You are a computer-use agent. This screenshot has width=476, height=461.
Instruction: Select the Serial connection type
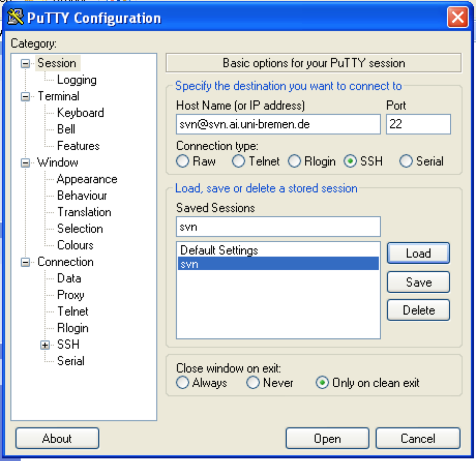click(x=406, y=161)
